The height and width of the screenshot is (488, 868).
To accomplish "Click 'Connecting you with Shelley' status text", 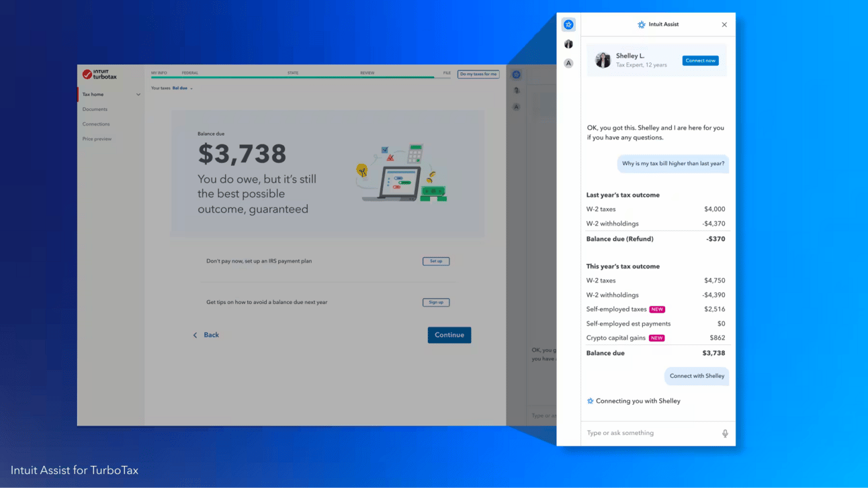I will [x=638, y=401].
